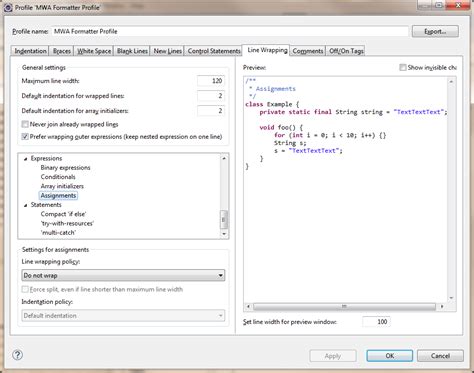Switch to the Indentation tab

click(x=30, y=51)
